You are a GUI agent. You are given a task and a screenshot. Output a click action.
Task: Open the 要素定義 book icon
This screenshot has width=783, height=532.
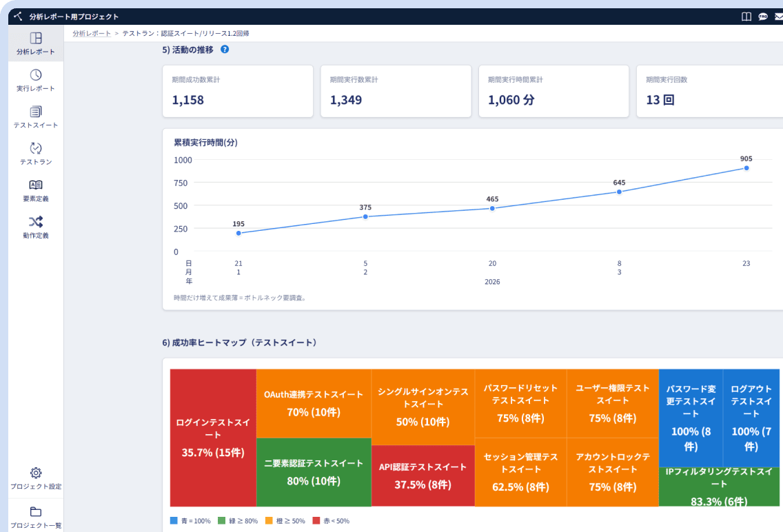click(x=35, y=185)
